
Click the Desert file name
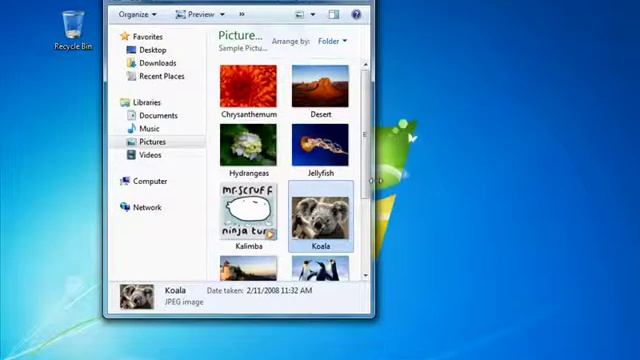(x=320, y=114)
